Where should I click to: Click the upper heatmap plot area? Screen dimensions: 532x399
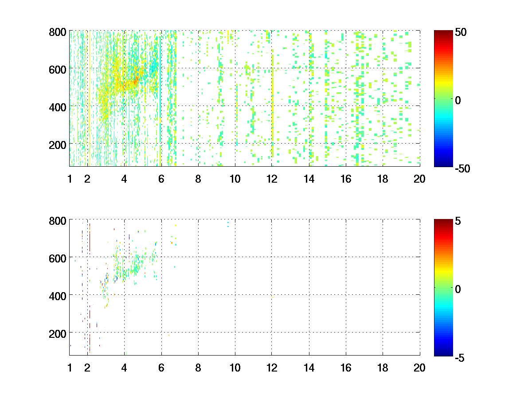click(x=245, y=98)
